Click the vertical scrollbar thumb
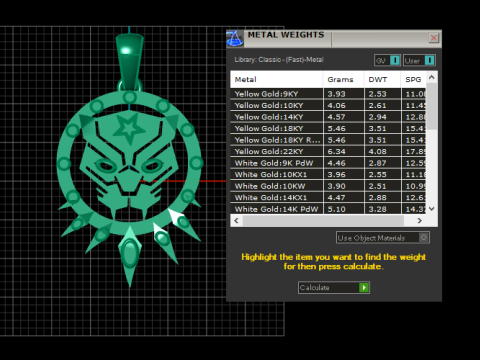The image size is (480, 360). [432, 106]
